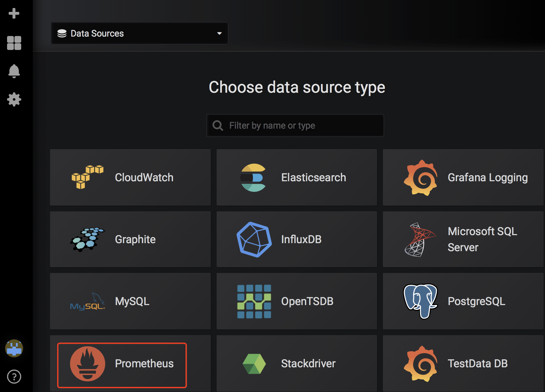The height and width of the screenshot is (392, 545).
Task: Click the search magnifier icon in filter bar
Action: coord(218,125)
